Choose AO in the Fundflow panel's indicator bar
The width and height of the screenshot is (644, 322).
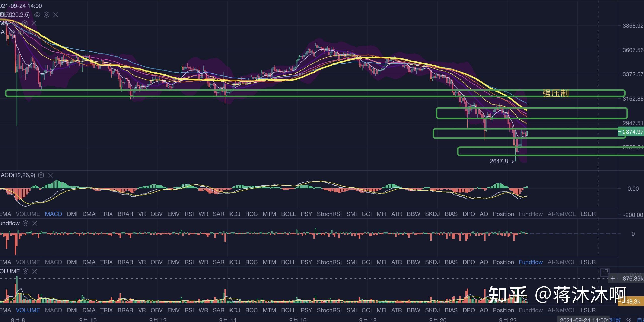(x=484, y=262)
